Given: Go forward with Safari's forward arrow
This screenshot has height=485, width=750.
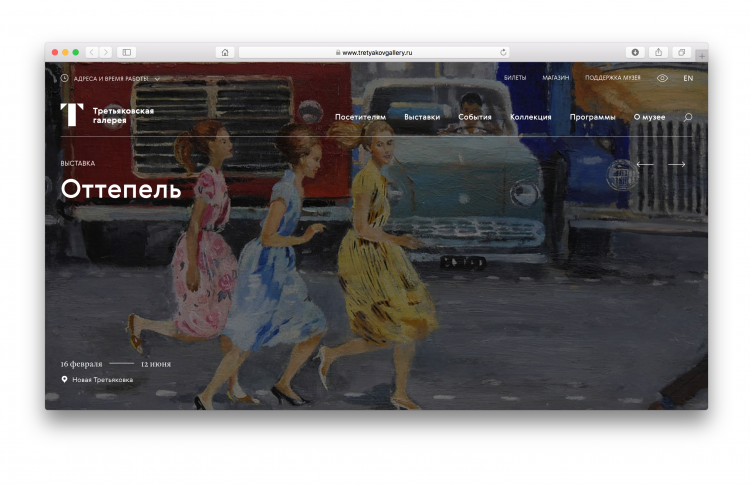Looking at the screenshot, I should tap(106, 52).
